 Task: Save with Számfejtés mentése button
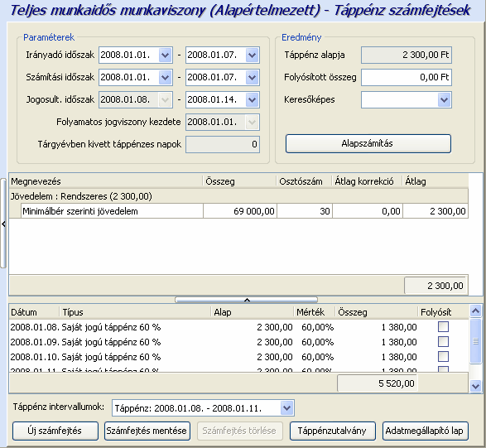147,431
